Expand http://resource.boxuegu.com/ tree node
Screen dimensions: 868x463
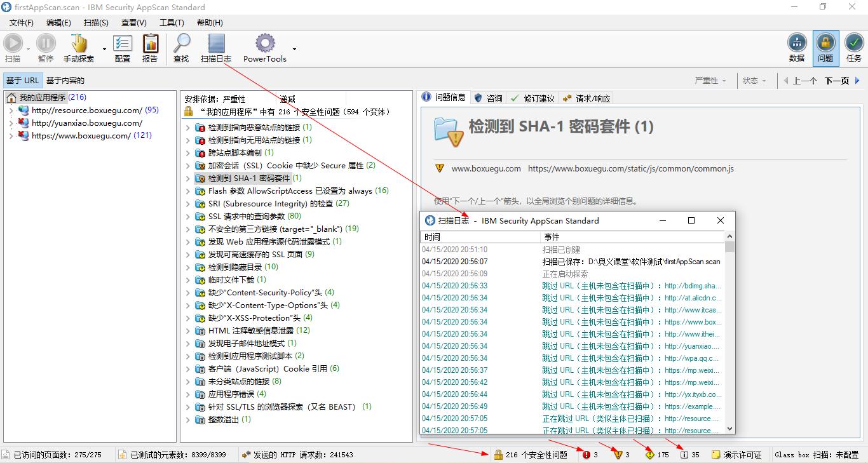click(11, 110)
